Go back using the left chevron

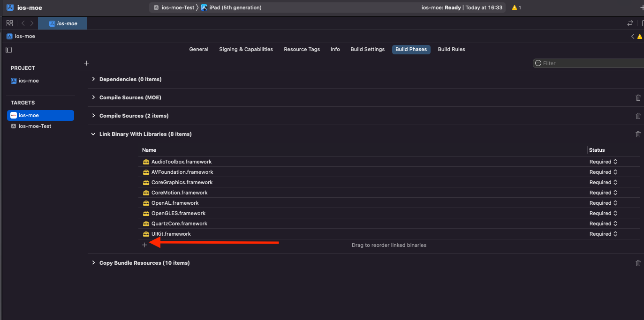23,23
